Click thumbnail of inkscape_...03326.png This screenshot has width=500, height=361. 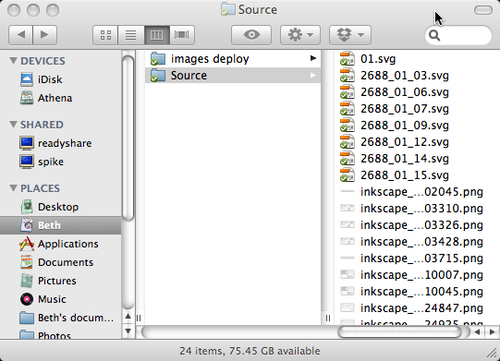[x=347, y=225]
